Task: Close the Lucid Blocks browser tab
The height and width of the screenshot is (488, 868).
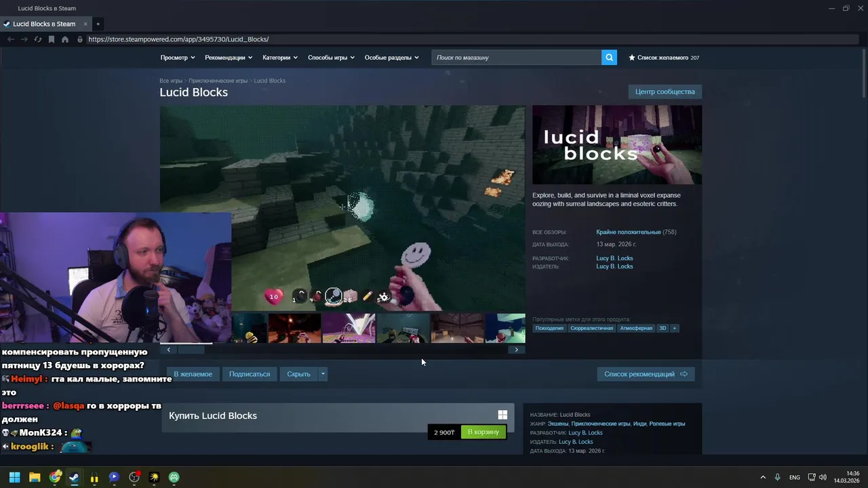Action: coord(85,24)
